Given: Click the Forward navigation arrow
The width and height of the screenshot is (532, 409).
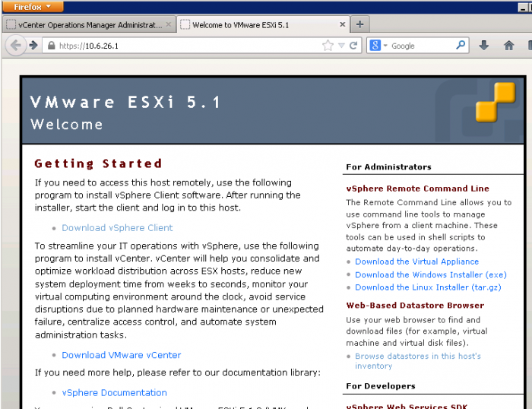Looking at the screenshot, I should (33, 46).
